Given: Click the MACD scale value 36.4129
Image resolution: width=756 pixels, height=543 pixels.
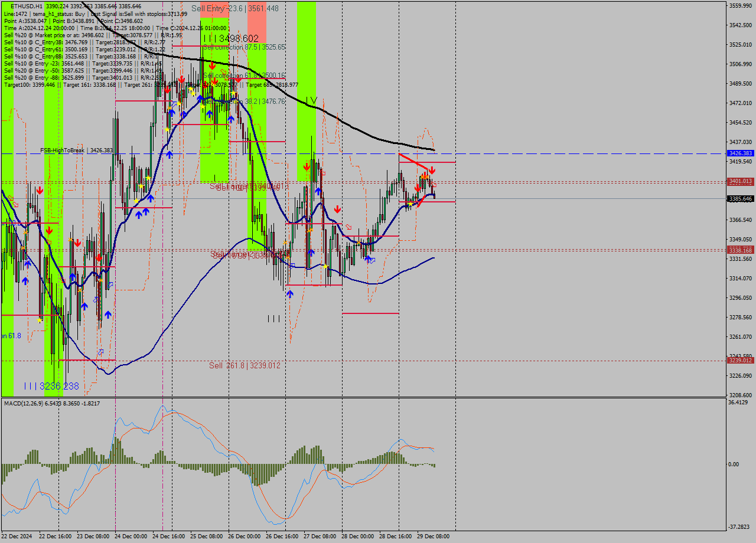Looking at the screenshot, I should point(739,403).
